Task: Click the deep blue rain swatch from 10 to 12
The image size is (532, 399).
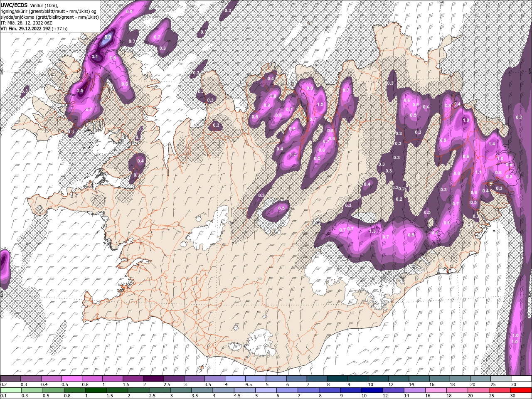Action: pyautogui.click(x=372, y=390)
